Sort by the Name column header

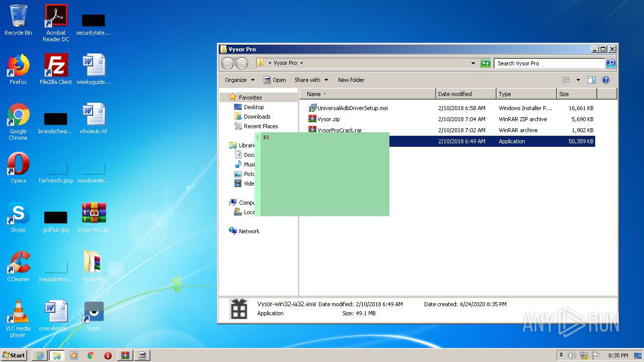368,94
